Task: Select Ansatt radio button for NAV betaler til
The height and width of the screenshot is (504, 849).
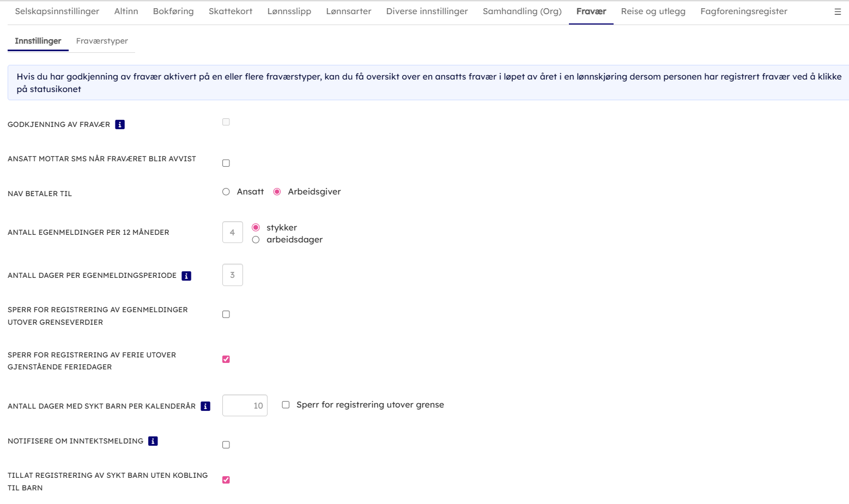Action: [226, 192]
